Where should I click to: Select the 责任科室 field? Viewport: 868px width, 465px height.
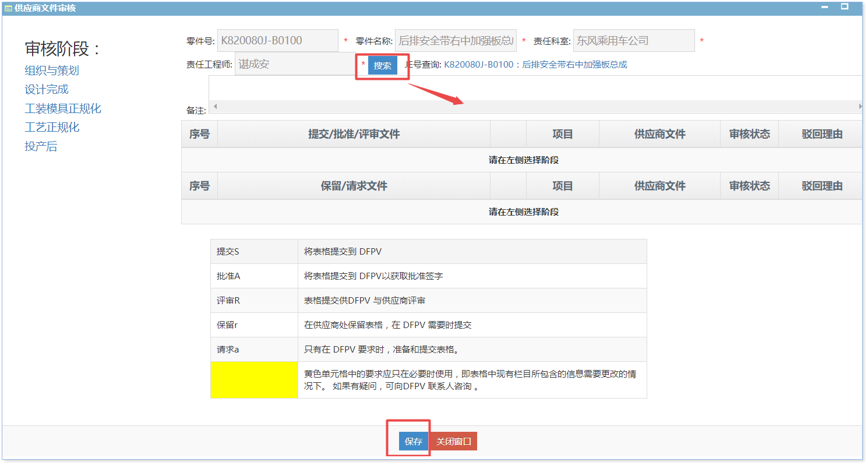633,41
